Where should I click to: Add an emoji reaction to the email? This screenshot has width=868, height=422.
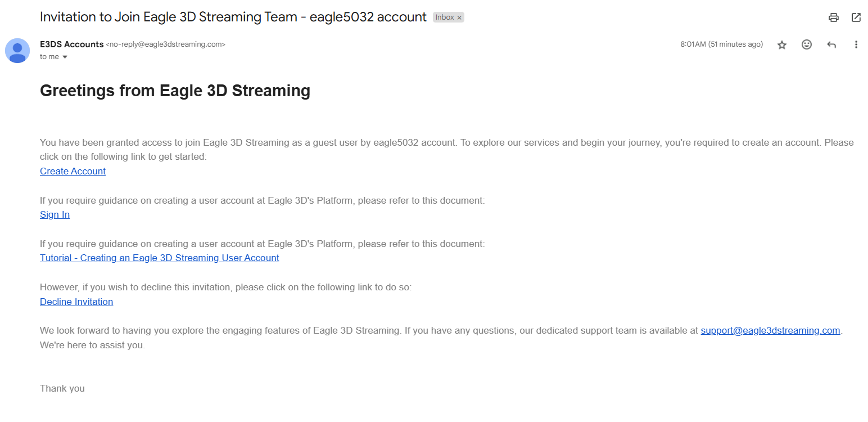pos(806,44)
